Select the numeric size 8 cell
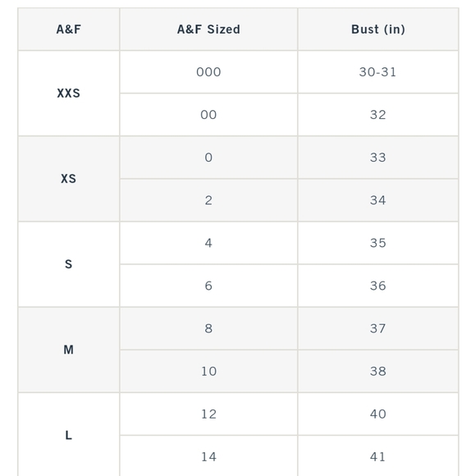 pos(208,328)
